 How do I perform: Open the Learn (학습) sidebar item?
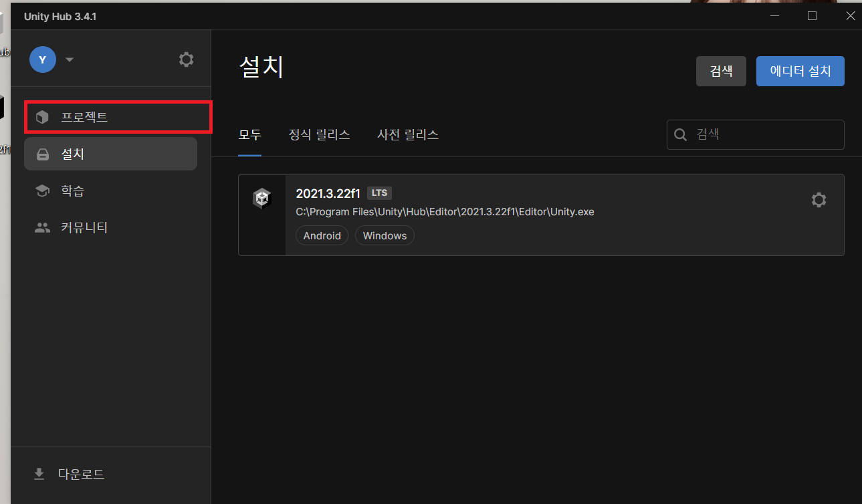pos(110,191)
